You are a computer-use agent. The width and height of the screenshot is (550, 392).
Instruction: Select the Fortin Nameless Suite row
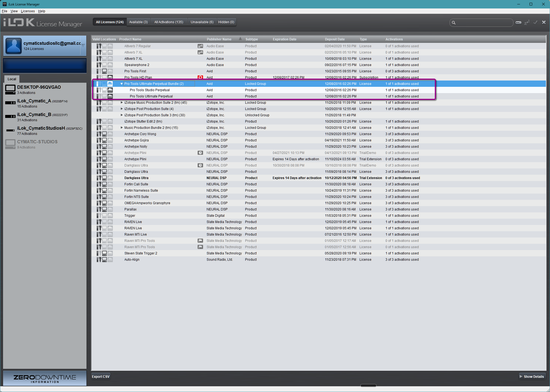point(318,191)
